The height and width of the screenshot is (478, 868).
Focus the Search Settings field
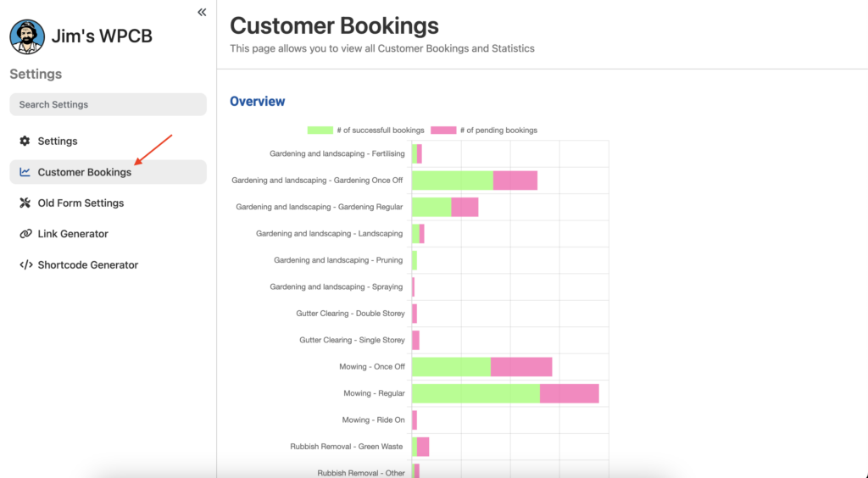pos(108,104)
